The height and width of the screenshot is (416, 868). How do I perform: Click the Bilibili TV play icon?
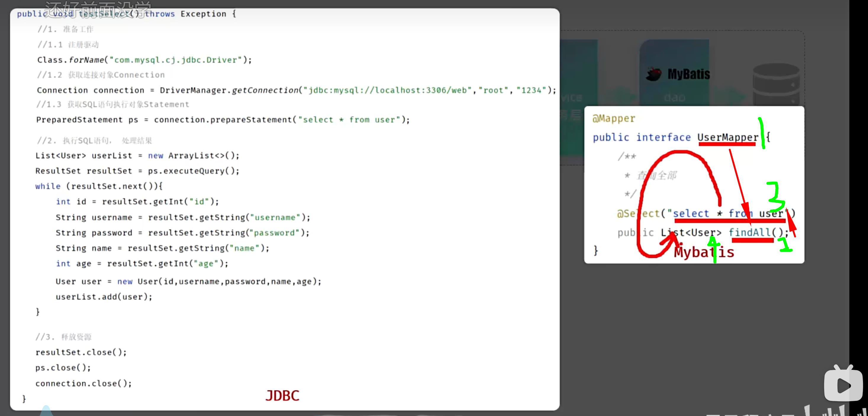(843, 383)
